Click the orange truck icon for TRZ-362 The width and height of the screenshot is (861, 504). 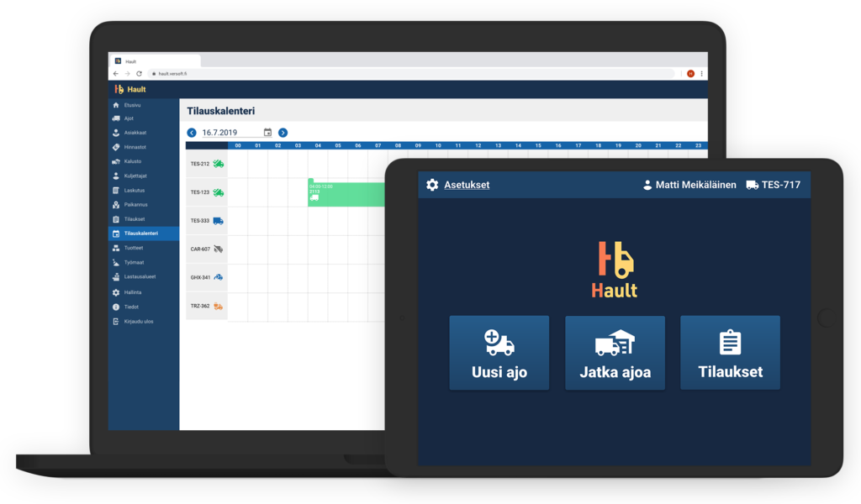(218, 306)
